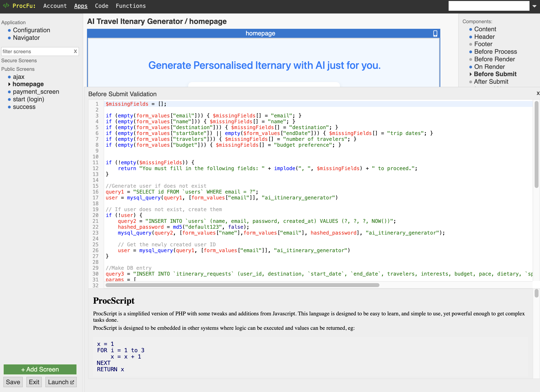The image size is (540, 392).
Task: Toggle mobile preview icon on homepage bar
Action: [x=435, y=33]
